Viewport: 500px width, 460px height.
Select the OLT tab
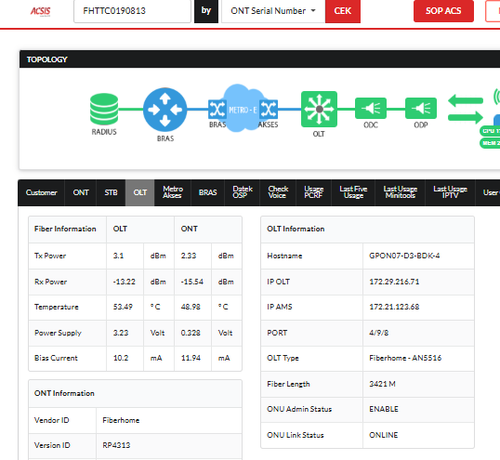pyautogui.click(x=140, y=193)
